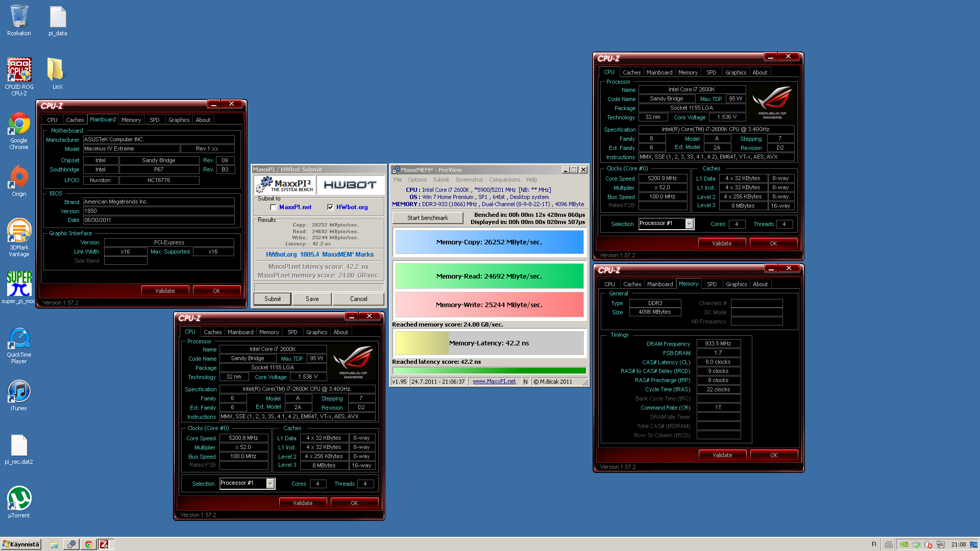Click the green benchmark progress bar
Screen dimensions: 980x551
pos(489,371)
